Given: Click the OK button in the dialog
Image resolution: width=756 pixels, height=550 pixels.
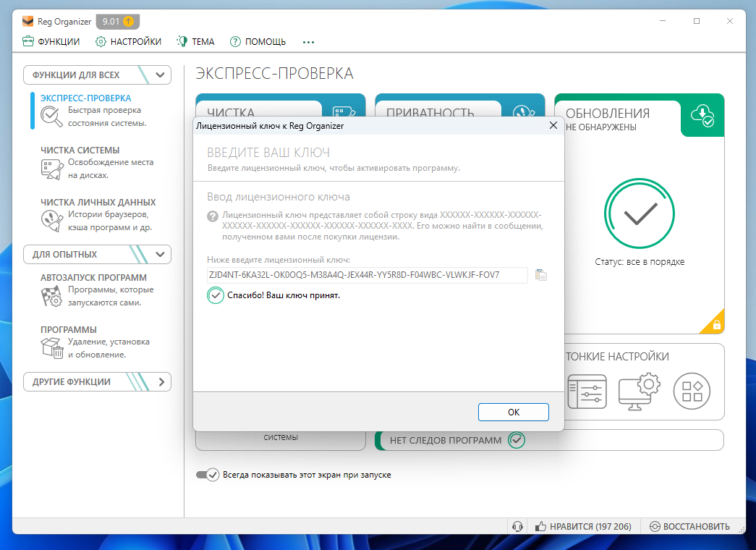Looking at the screenshot, I should (x=514, y=412).
